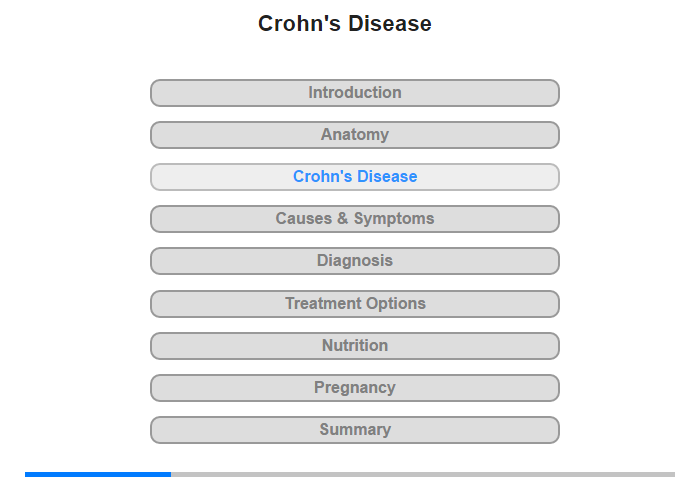Open the Causes & Symptoms section

click(355, 219)
